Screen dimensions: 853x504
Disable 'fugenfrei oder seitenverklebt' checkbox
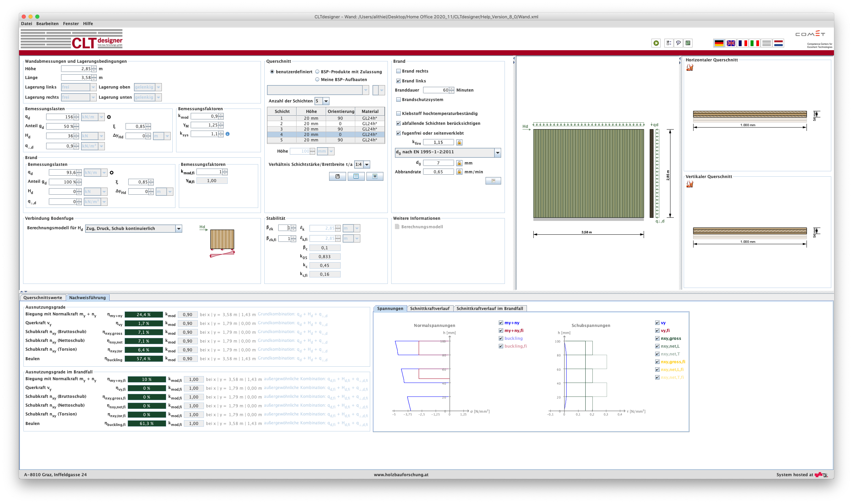point(398,133)
